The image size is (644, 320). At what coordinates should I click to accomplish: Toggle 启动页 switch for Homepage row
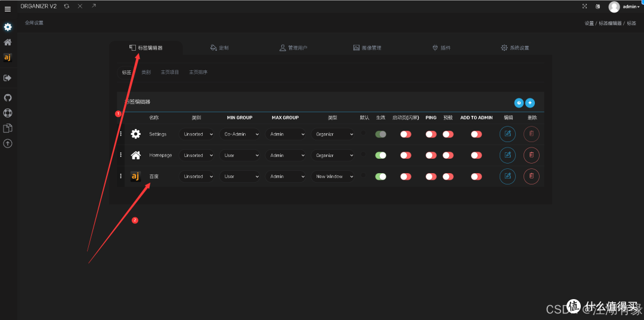406,155
